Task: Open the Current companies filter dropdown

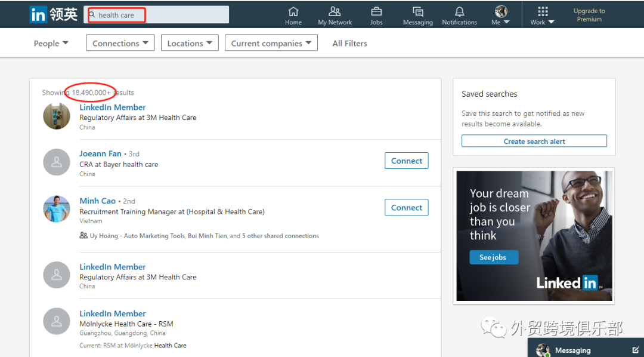Action: tap(271, 43)
